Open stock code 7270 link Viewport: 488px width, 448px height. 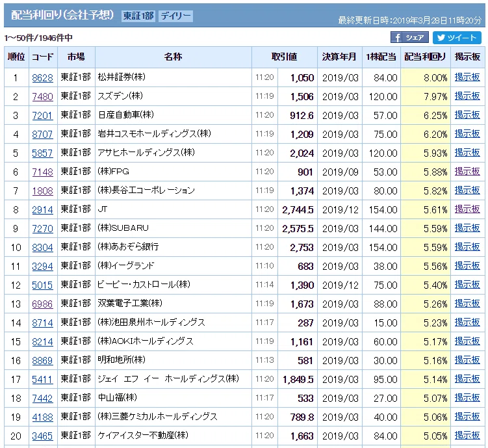click(43, 228)
